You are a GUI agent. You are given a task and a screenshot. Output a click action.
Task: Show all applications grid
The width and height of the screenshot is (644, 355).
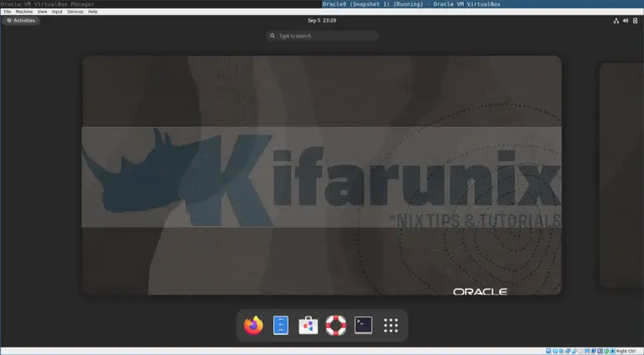pyautogui.click(x=390, y=325)
